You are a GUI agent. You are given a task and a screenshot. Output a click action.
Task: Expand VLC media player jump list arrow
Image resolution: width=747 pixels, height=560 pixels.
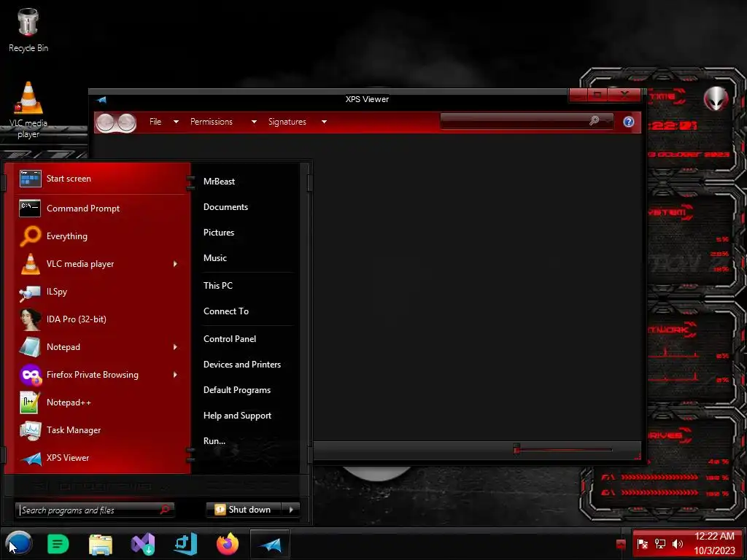(x=175, y=264)
